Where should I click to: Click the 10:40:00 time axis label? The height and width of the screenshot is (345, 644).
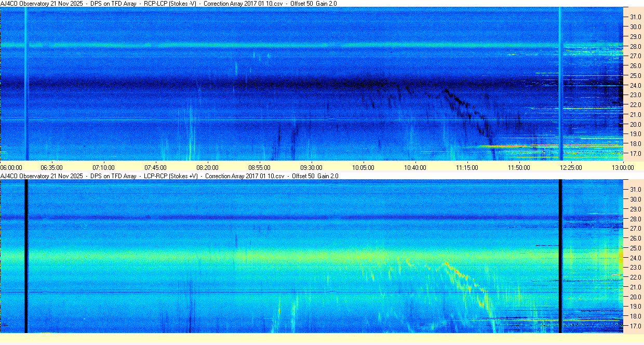point(415,168)
